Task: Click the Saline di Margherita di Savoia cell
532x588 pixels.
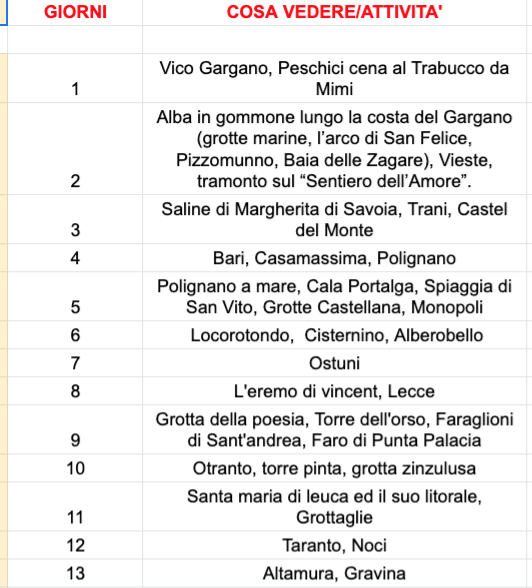Action: [334, 219]
